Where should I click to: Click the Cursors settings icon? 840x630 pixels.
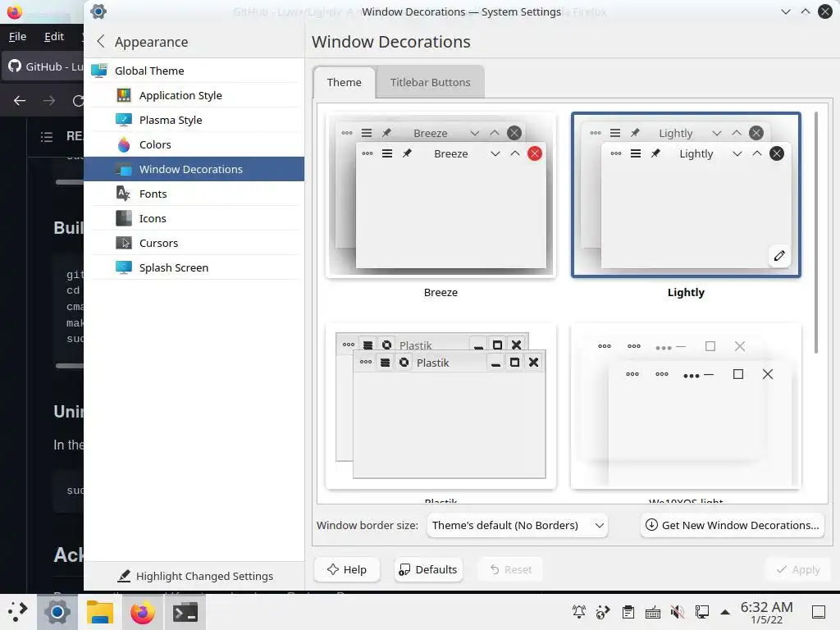[124, 243]
